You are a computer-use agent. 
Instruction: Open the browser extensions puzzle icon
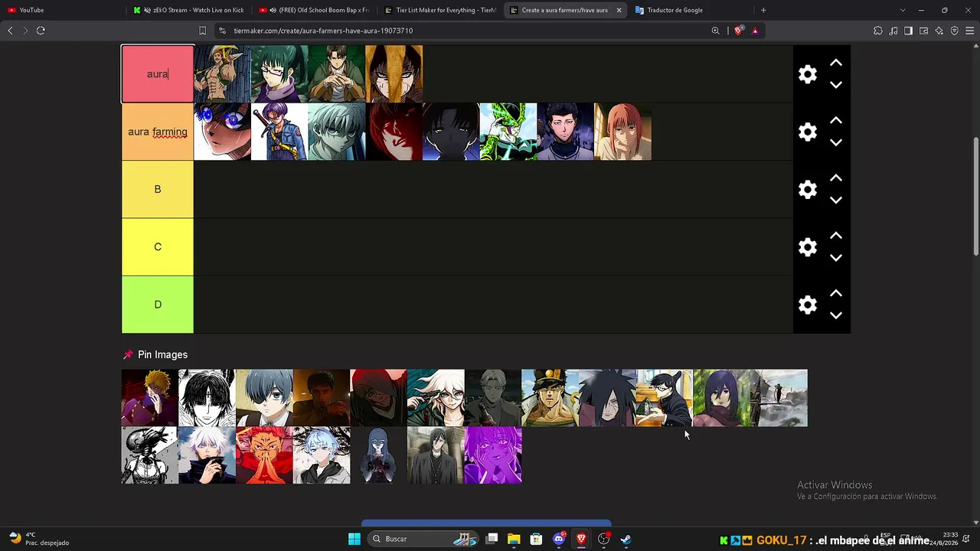(878, 31)
